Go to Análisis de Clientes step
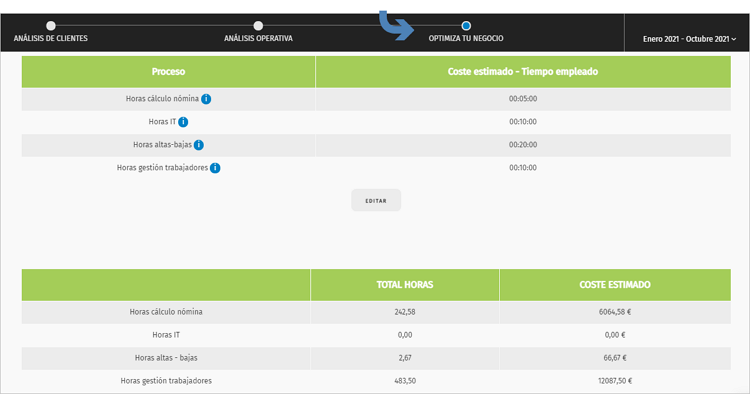Viewport: 750px width, 394px height. pos(51,38)
